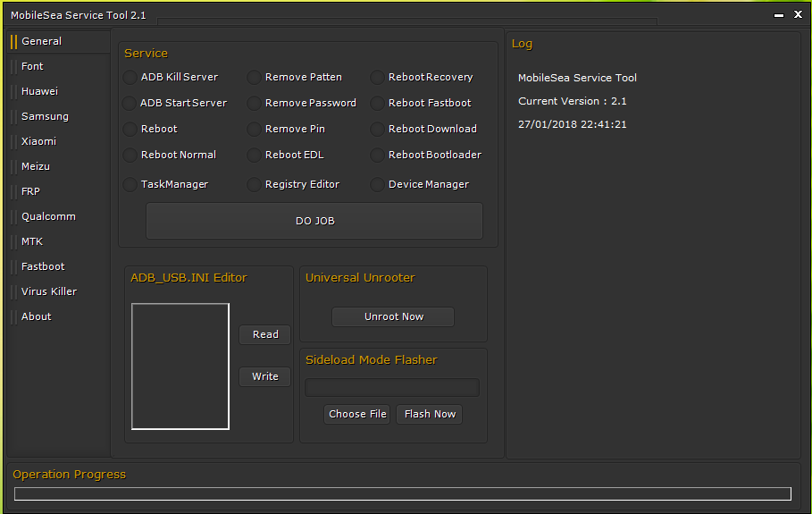Focus the ADB_USB.INI editor text area
Image resolution: width=812 pixels, height=514 pixels.
(x=180, y=367)
